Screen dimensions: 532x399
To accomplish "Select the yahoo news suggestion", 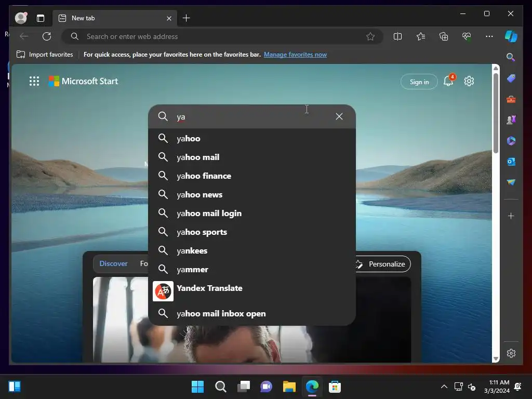I will point(252,194).
